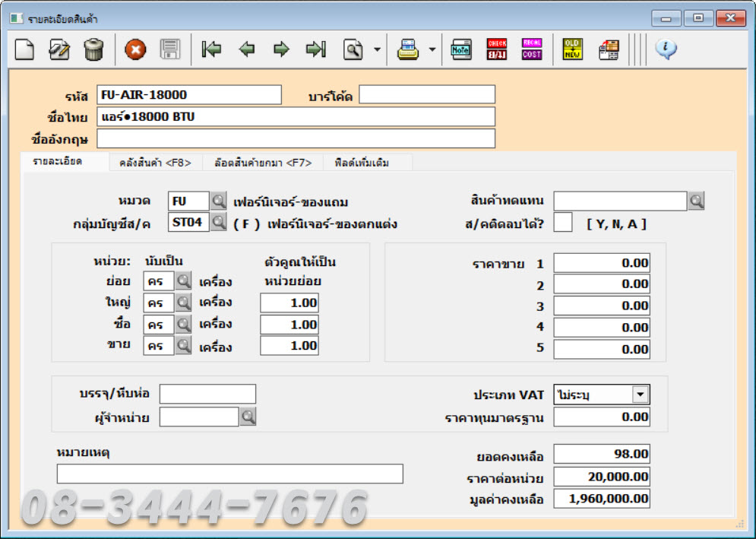
Task: Click the รหัส field FU-AIR-18000
Action: click(189, 94)
